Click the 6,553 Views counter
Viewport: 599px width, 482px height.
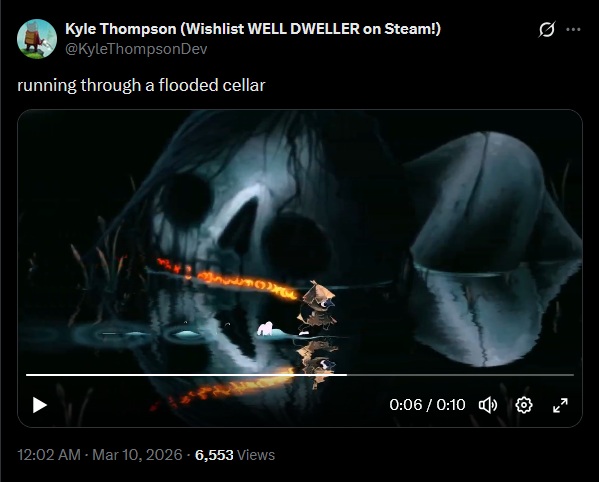[235, 455]
